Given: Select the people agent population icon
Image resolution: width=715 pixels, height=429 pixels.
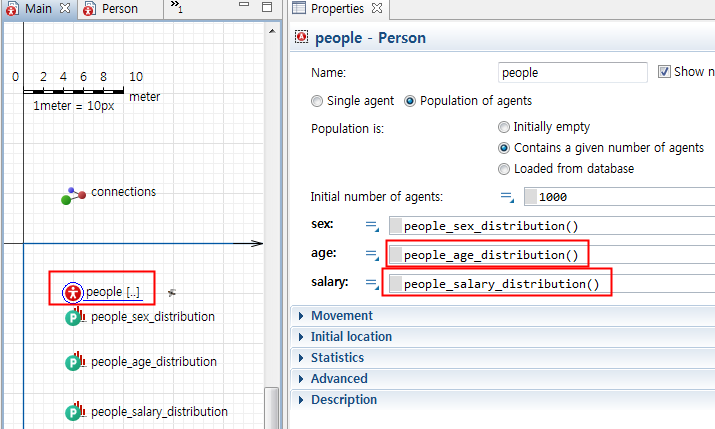Looking at the screenshot, I should (73, 293).
